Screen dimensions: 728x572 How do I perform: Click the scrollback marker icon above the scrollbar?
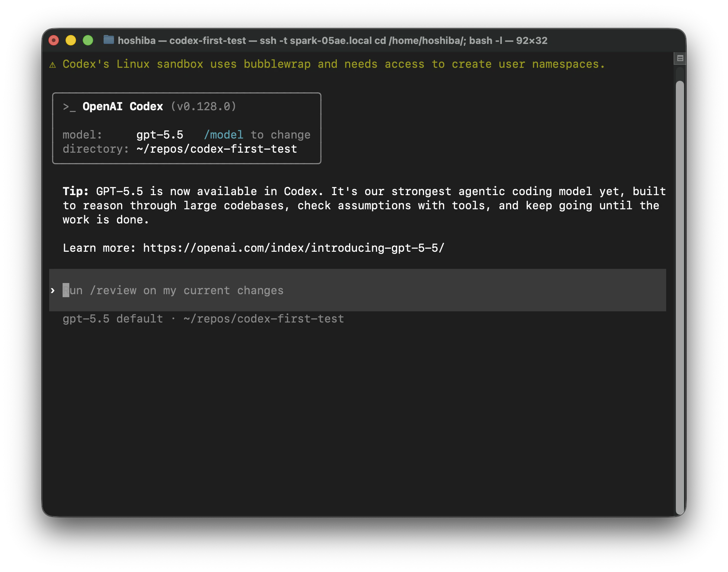click(680, 58)
